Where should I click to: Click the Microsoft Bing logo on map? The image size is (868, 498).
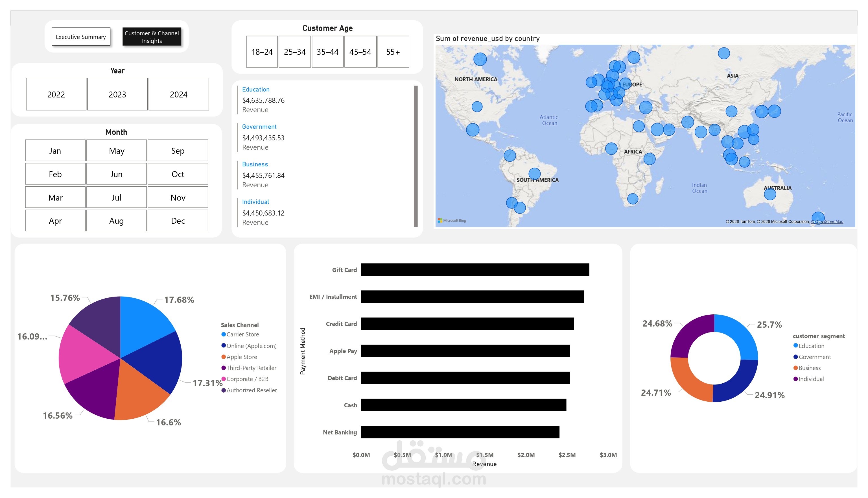(x=452, y=221)
